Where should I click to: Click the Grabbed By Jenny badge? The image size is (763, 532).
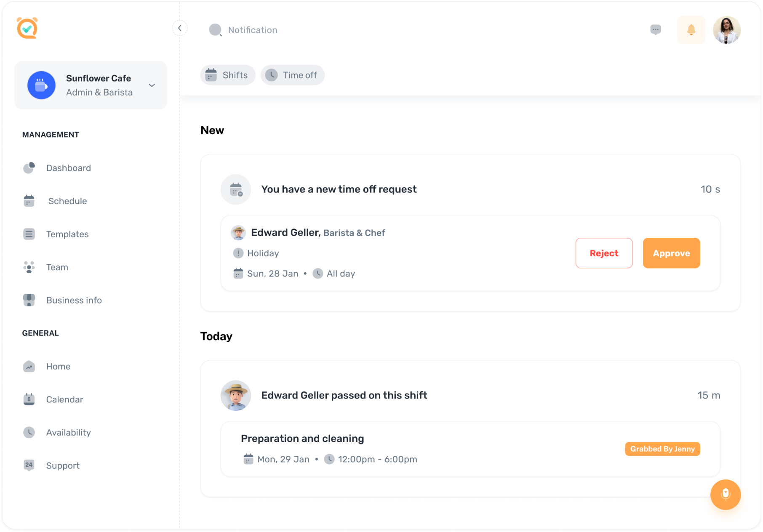pyautogui.click(x=662, y=449)
